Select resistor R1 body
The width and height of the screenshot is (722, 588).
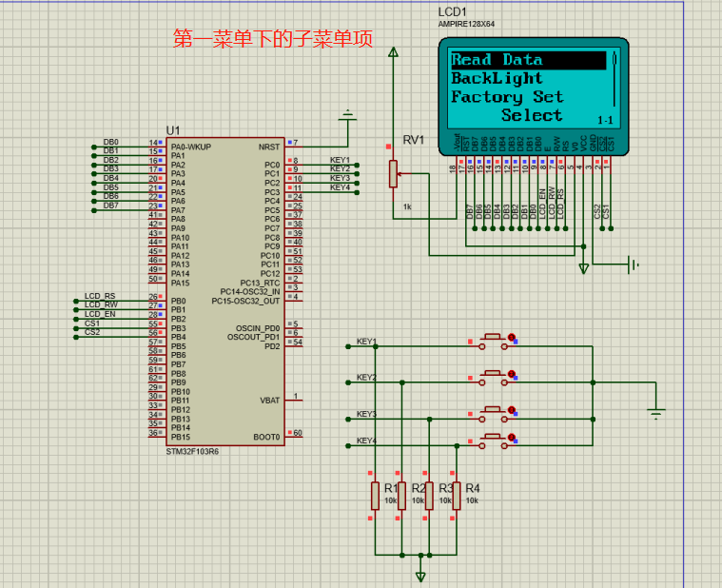[376, 496]
